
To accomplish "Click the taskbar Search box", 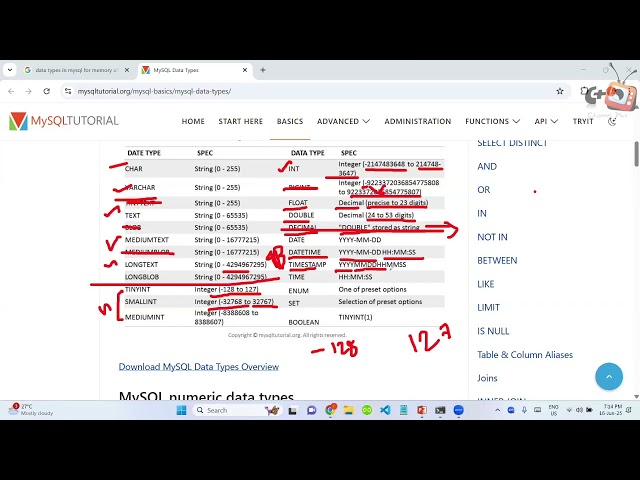I will click(237, 410).
